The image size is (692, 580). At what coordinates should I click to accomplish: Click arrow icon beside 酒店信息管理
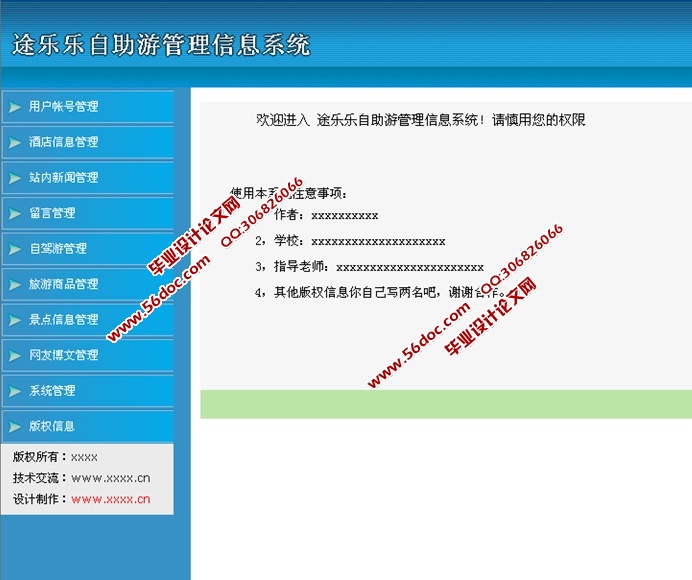pos(14,143)
